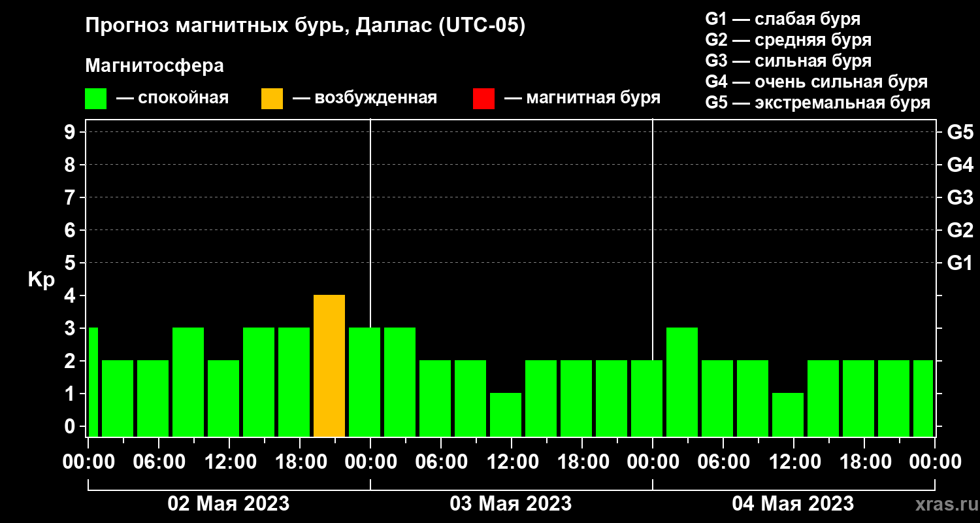Click the '06:00' label above 02 Мая 2023
This screenshot has height=523, width=980.
(158, 462)
